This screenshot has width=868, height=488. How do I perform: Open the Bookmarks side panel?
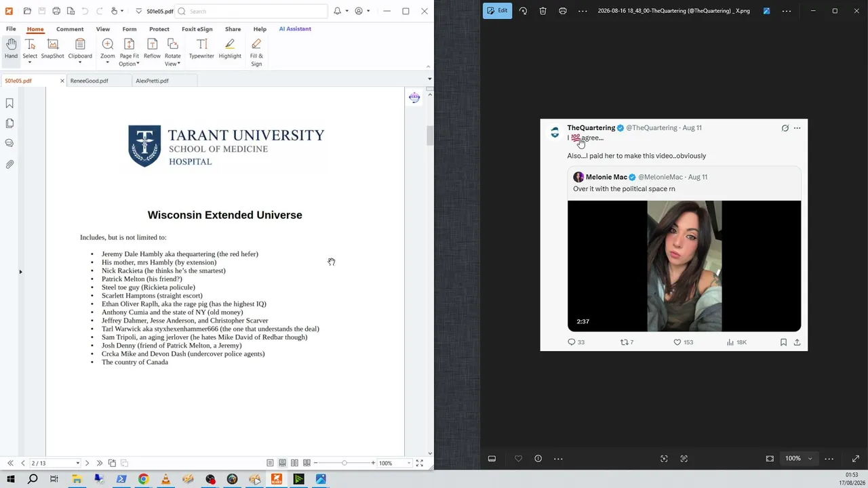tap(9, 103)
